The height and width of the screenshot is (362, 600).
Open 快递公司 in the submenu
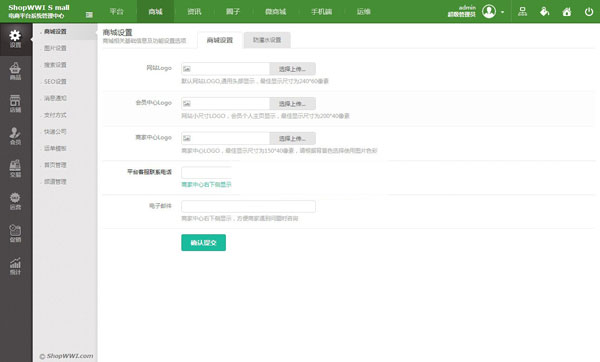pyautogui.click(x=55, y=132)
